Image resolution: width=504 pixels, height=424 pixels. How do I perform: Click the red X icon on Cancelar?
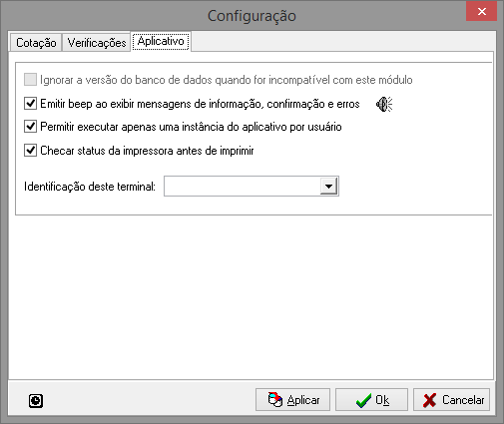pyautogui.click(x=430, y=400)
